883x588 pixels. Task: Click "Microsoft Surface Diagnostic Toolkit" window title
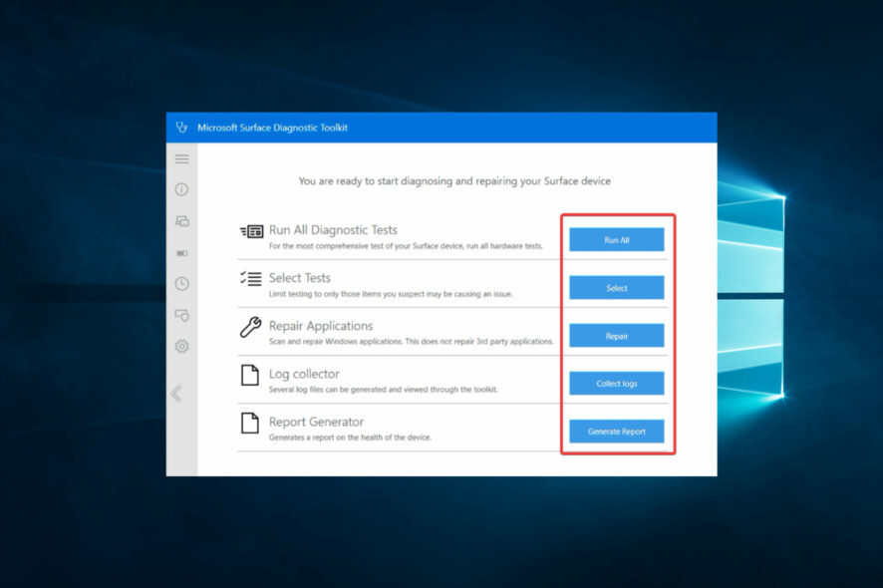pos(272,128)
